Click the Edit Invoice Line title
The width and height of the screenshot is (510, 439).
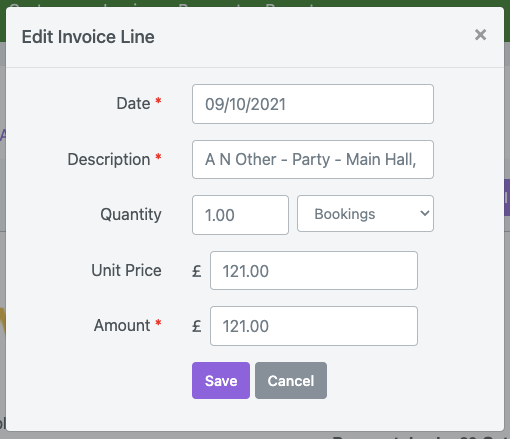88,37
